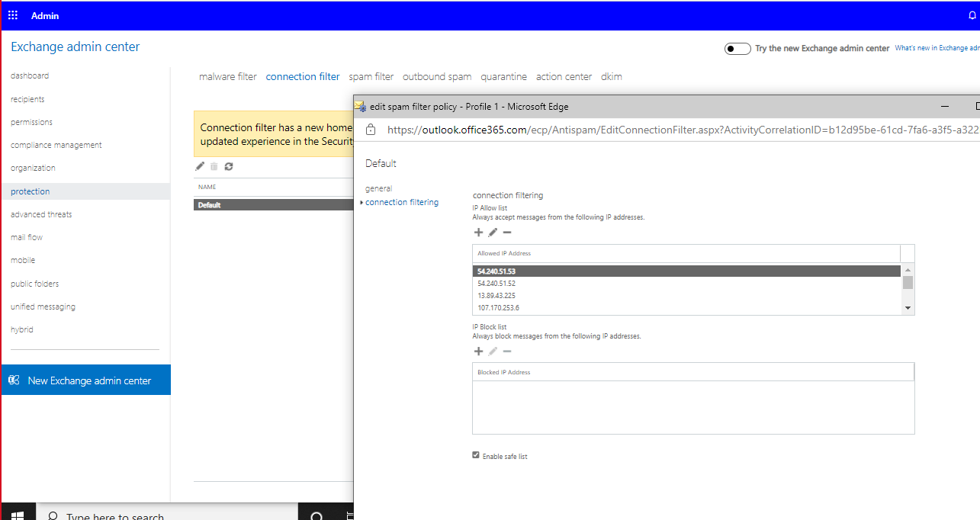Minimize the edit spam filter policy window
This screenshot has height=520, width=980.
tap(945, 106)
